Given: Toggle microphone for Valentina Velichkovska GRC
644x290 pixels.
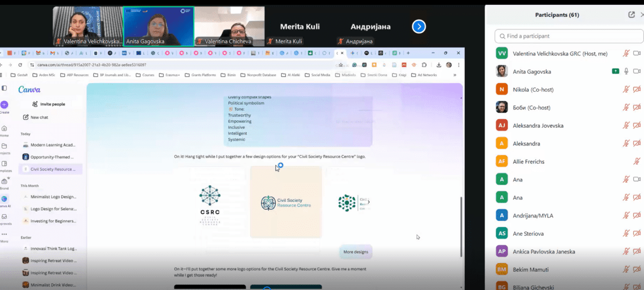Looking at the screenshot, I should [x=626, y=53].
